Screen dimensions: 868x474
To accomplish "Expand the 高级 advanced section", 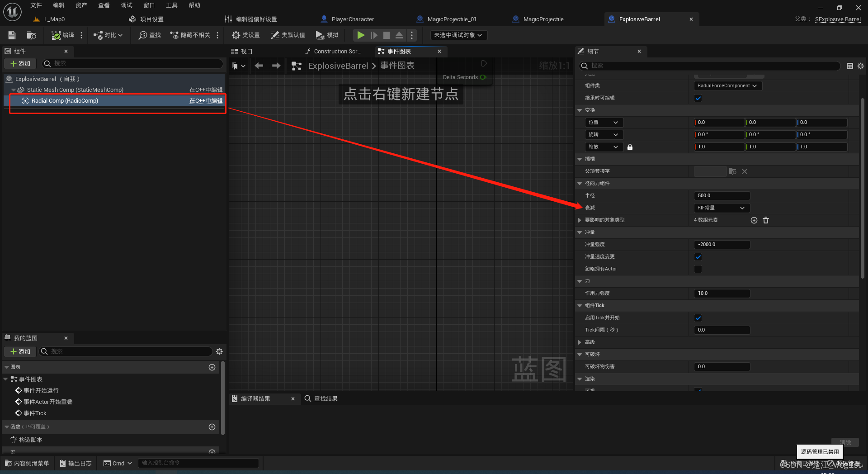I will coord(580,342).
